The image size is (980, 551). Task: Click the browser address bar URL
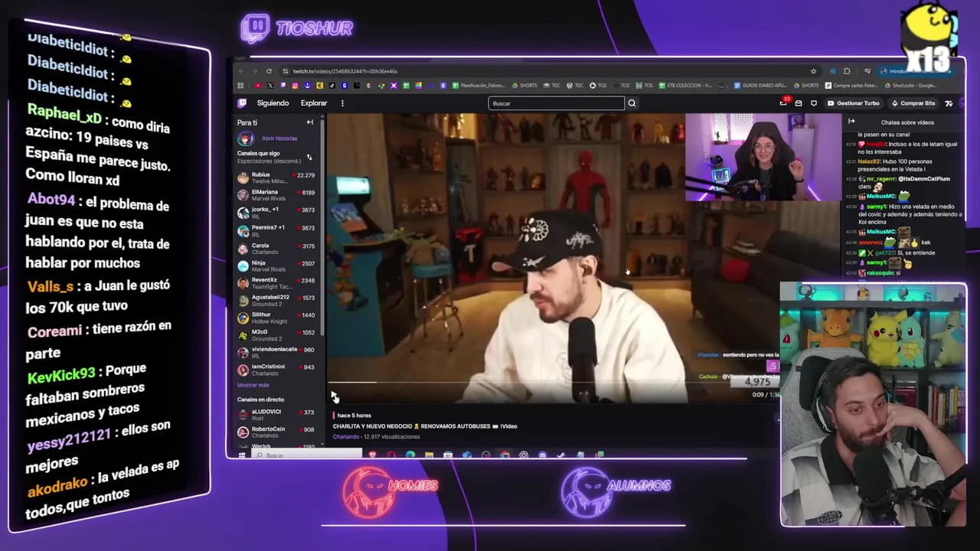click(x=345, y=71)
